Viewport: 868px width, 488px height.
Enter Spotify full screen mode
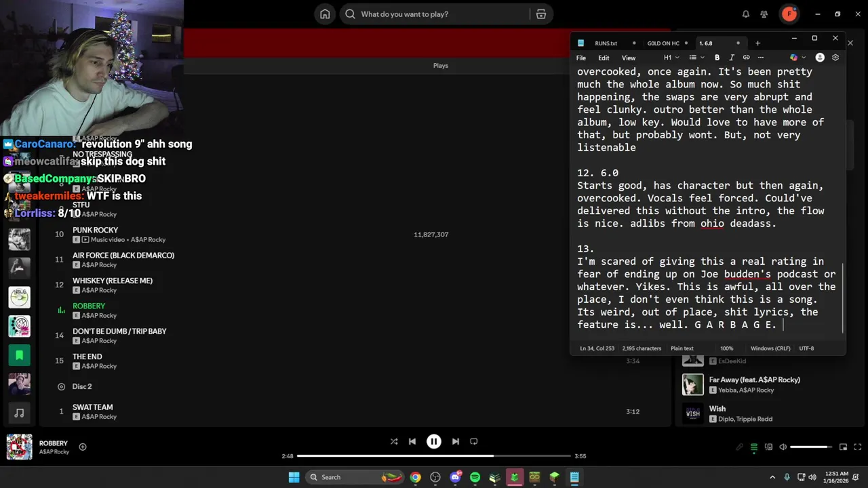point(858,447)
